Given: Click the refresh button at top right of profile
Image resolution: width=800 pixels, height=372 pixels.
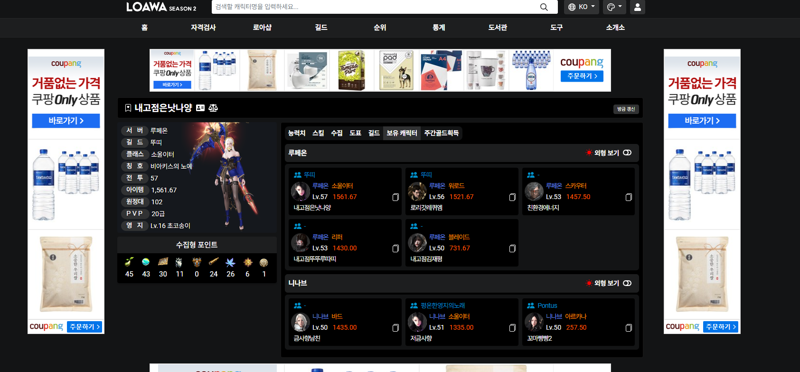Looking at the screenshot, I should pyautogui.click(x=626, y=109).
